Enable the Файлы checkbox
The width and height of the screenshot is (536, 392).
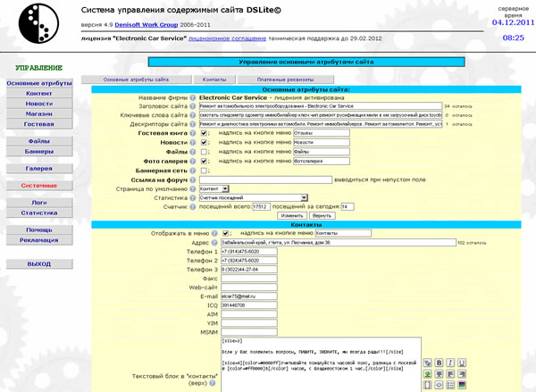pos(204,152)
